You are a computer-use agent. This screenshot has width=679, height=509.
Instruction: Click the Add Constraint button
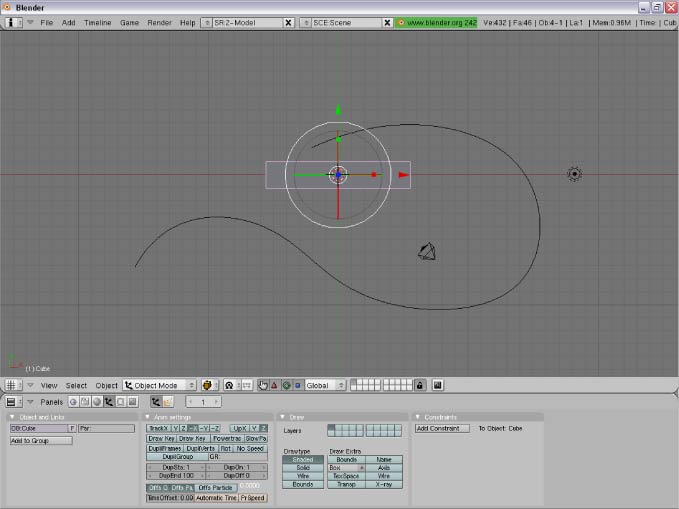point(442,428)
